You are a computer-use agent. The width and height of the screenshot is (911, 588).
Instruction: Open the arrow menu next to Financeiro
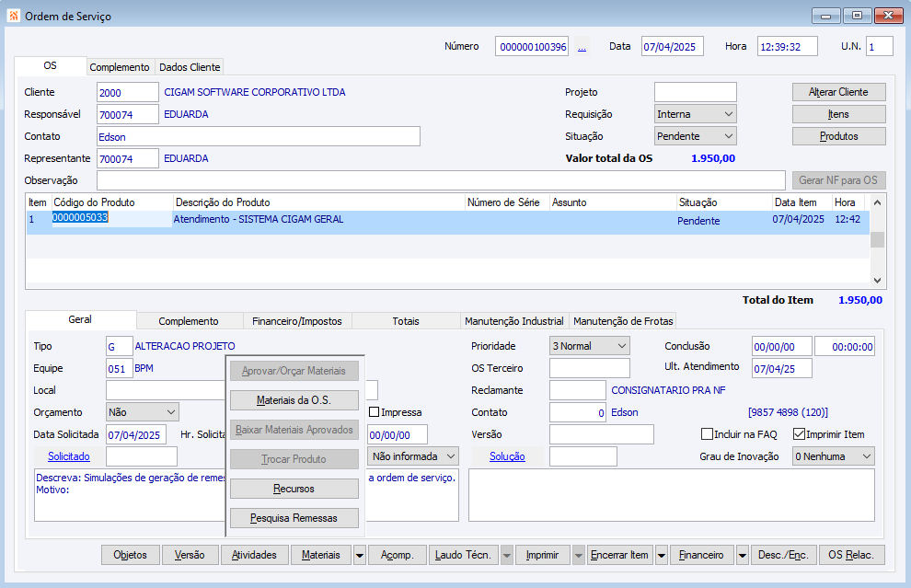point(742,555)
